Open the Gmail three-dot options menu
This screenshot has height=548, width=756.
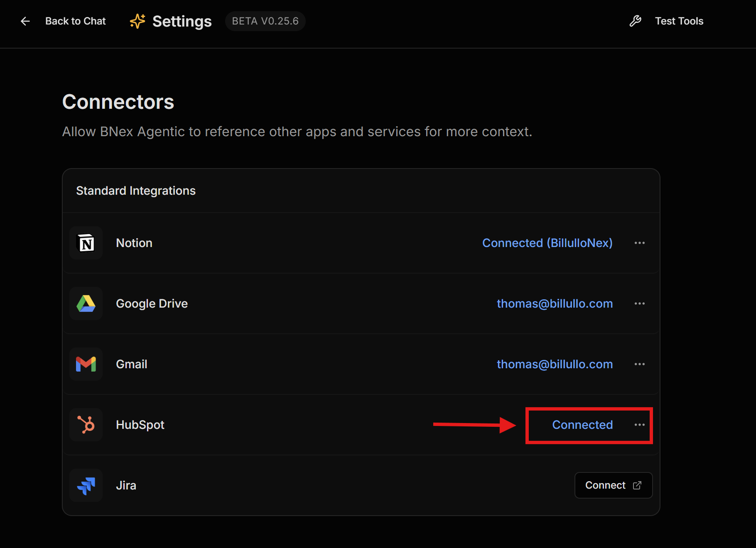639,364
